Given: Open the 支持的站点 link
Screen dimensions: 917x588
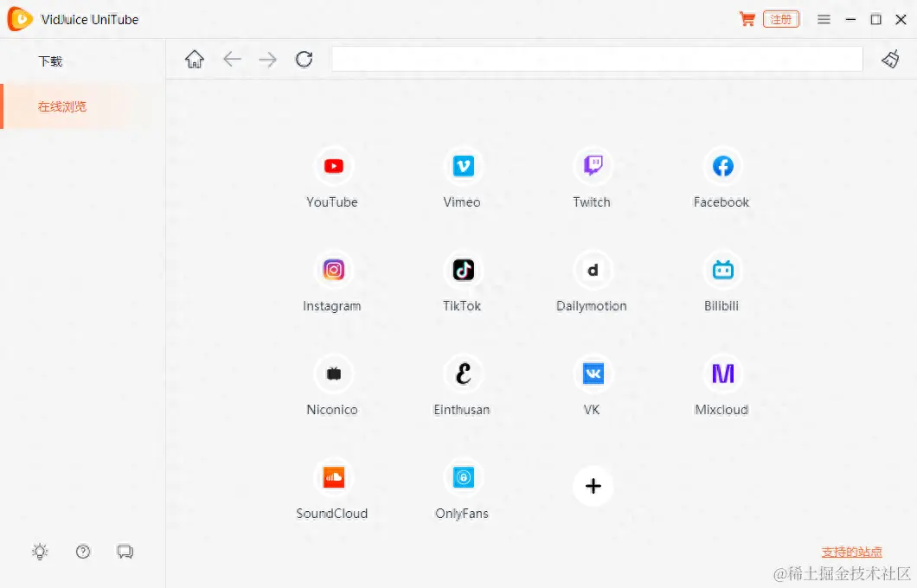Looking at the screenshot, I should (851, 552).
